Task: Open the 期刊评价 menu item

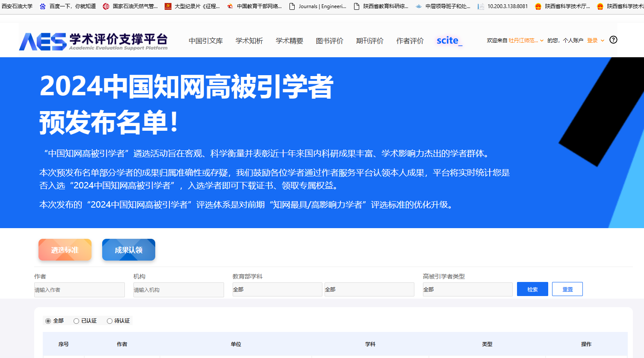Action: tap(370, 41)
